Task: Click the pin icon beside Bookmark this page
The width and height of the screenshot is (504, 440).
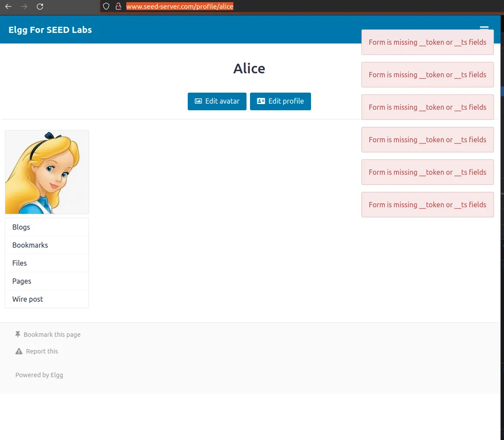Action: click(x=18, y=335)
